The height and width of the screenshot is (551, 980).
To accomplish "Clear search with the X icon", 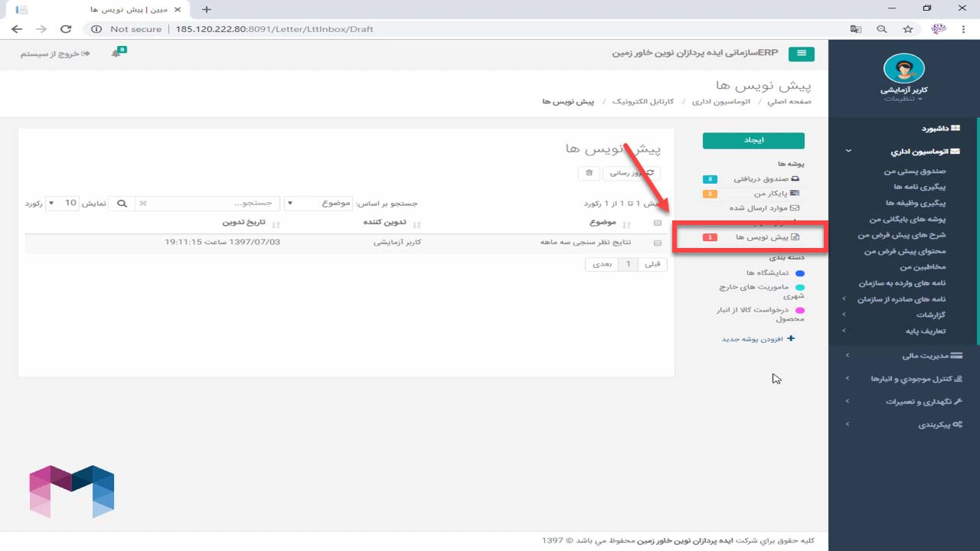I will coord(143,204).
